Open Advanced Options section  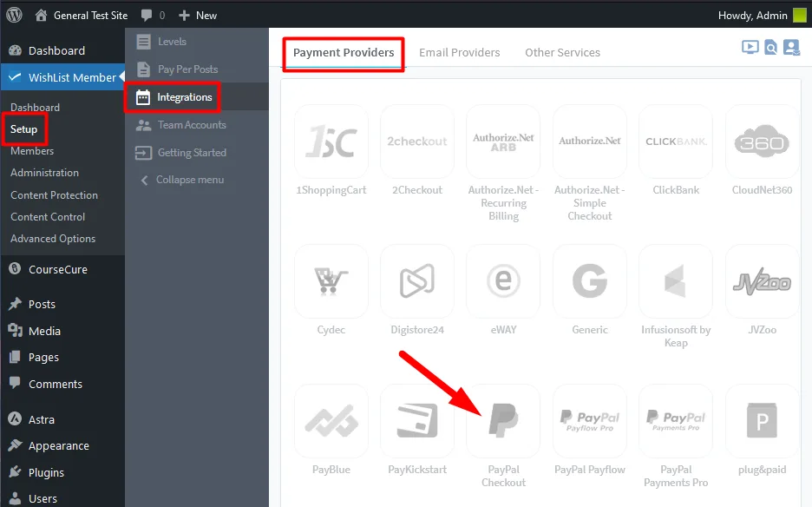pos(53,239)
